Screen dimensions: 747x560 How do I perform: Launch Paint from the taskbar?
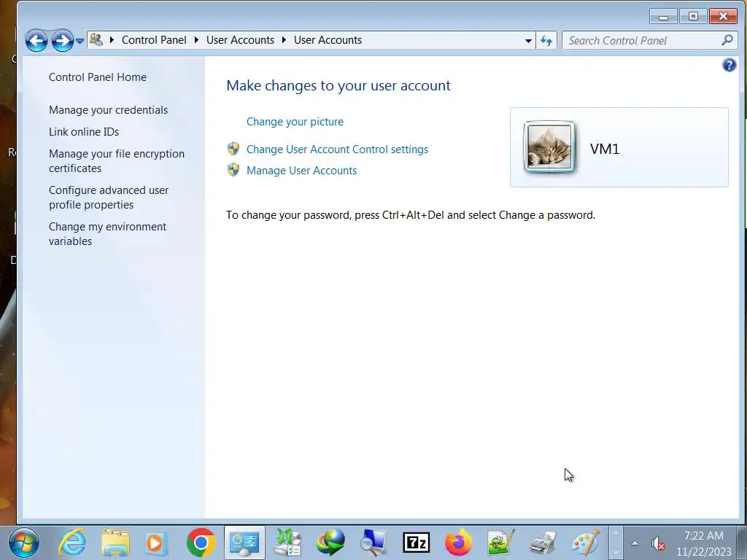coord(586,542)
